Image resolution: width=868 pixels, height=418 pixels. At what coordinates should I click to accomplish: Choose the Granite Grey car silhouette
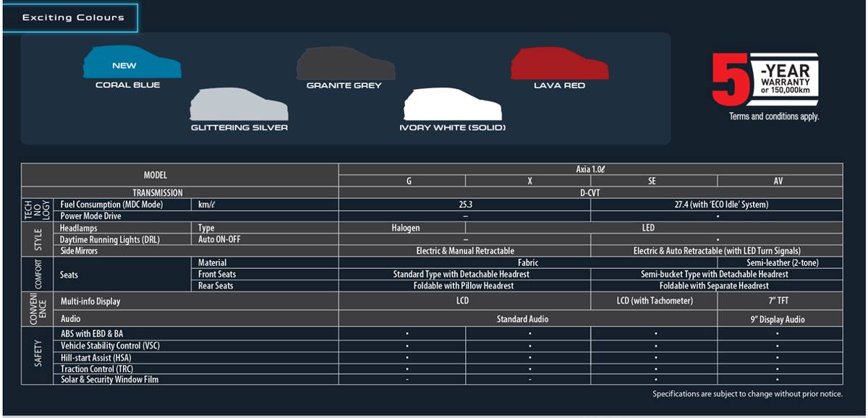click(x=346, y=64)
